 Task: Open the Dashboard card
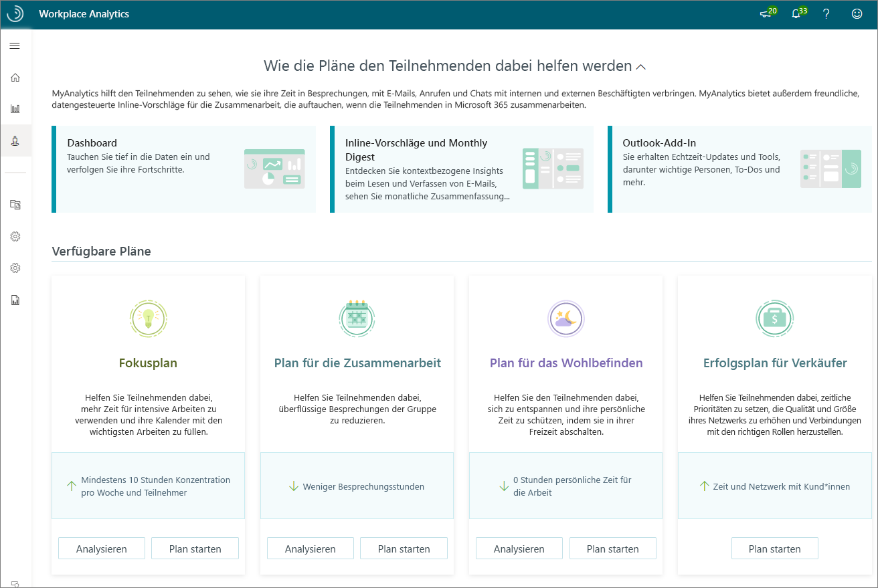(183, 169)
